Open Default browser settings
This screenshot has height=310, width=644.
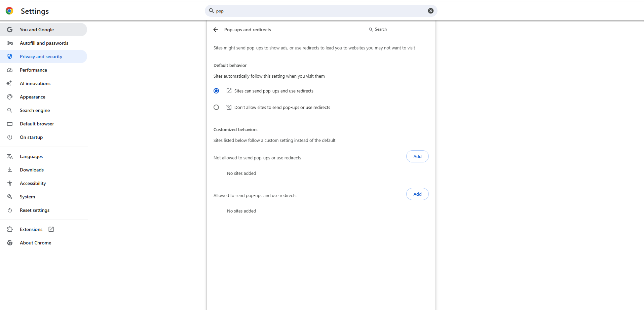tap(43, 124)
